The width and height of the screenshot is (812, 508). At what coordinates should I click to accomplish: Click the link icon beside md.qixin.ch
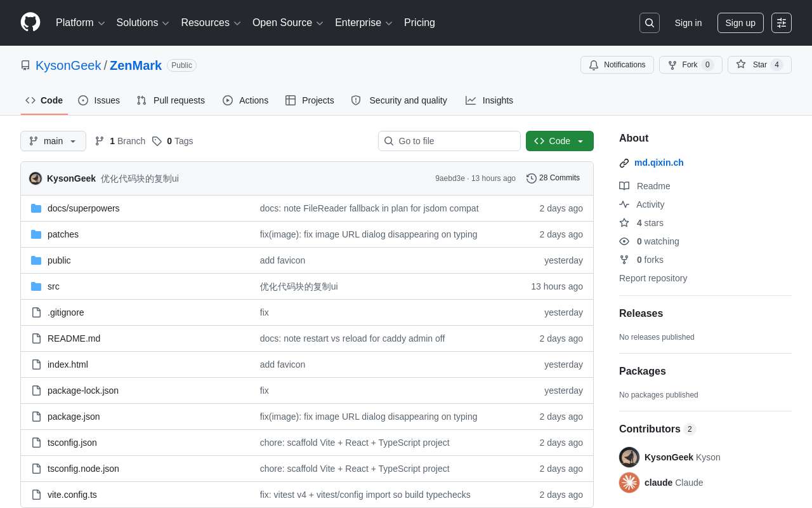[x=624, y=163]
